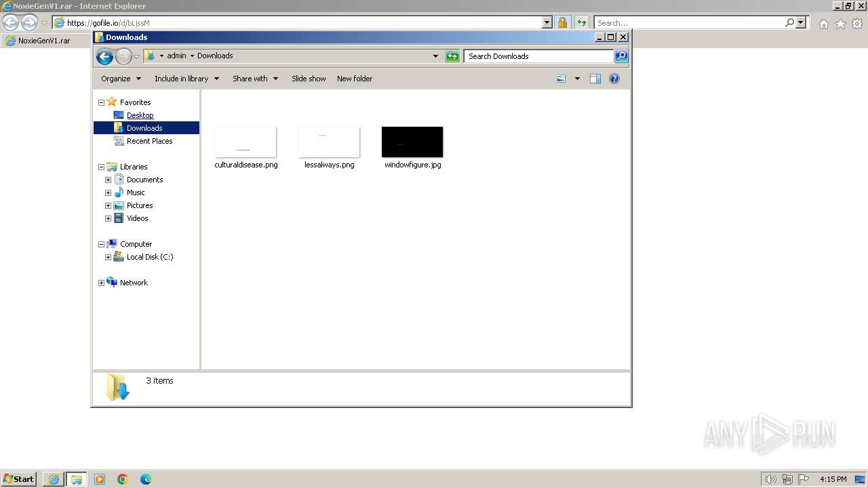This screenshot has height=488, width=868.
Task: Click the IE favorites star icon
Action: 840,24
